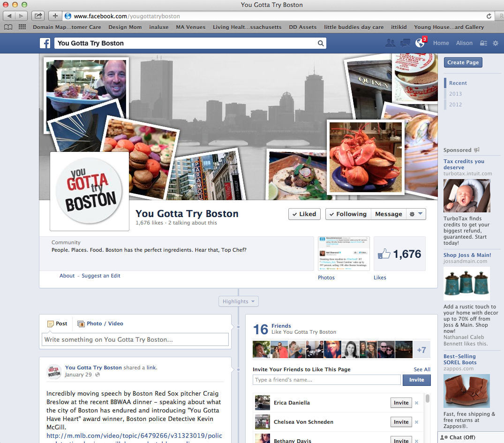Image resolution: width=504 pixels, height=443 pixels.
Task: Click the Facebook logo icon
Action: click(x=45, y=43)
